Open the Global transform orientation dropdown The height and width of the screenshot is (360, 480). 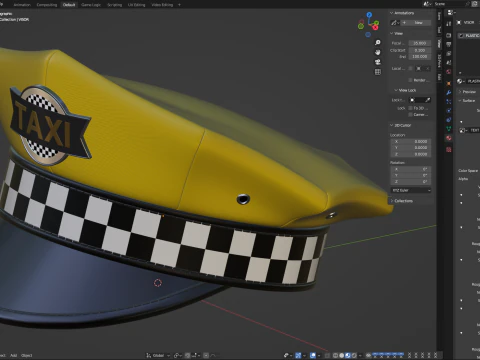159,355
